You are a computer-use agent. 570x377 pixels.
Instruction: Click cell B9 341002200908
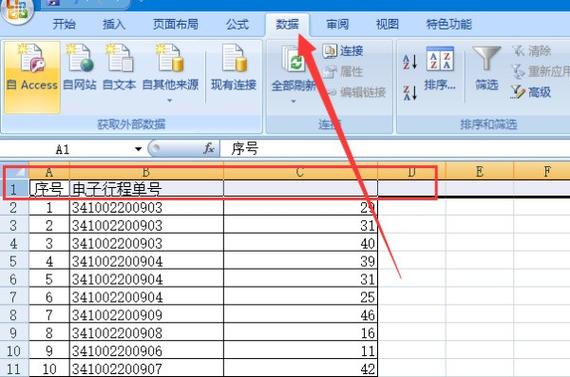coord(146,333)
